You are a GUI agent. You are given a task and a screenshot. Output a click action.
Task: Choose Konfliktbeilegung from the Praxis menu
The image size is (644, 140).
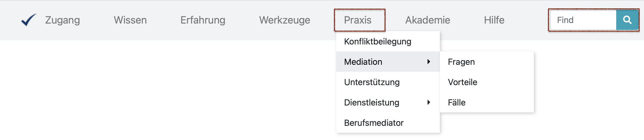tap(378, 41)
